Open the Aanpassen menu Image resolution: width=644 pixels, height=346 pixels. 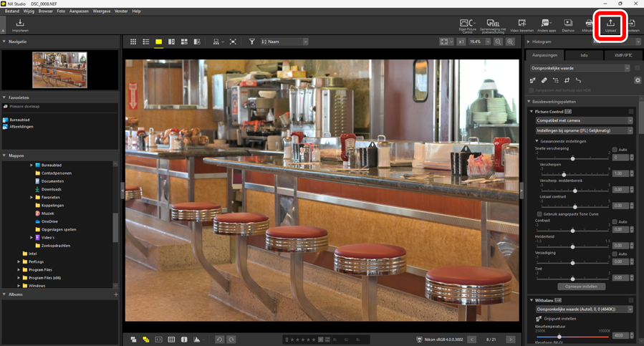[78, 11]
